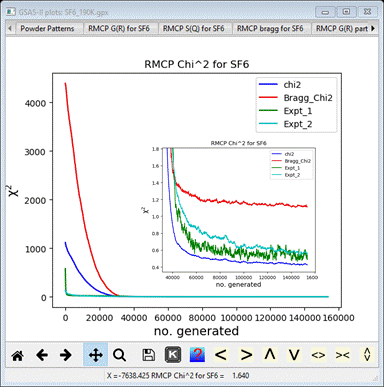Click the GSAS-II window title bar icon
Screen dimensions: 384x387
(11, 12)
